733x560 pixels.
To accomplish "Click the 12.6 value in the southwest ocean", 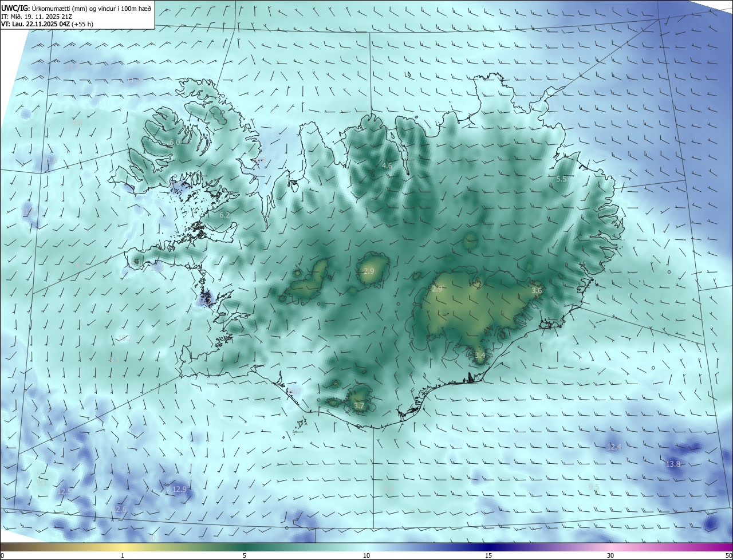I will click(119, 509).
